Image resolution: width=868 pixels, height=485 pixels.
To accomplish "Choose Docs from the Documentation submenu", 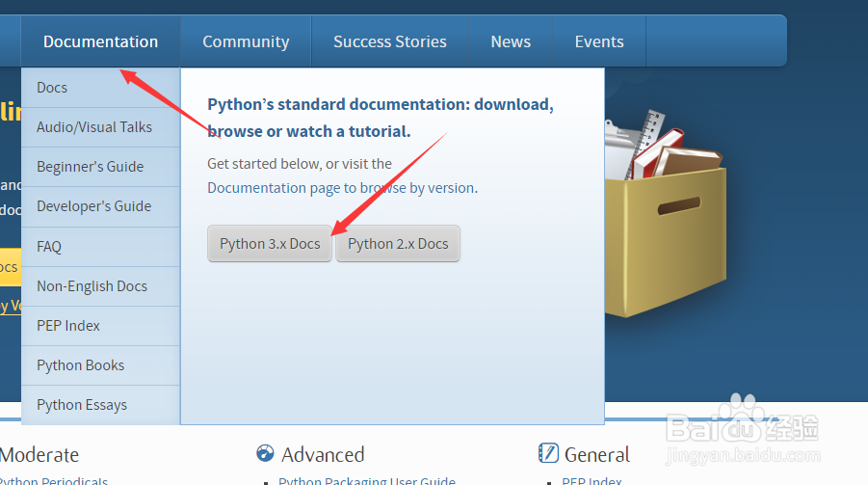I will pyautogui.click(x=52, y=88).
